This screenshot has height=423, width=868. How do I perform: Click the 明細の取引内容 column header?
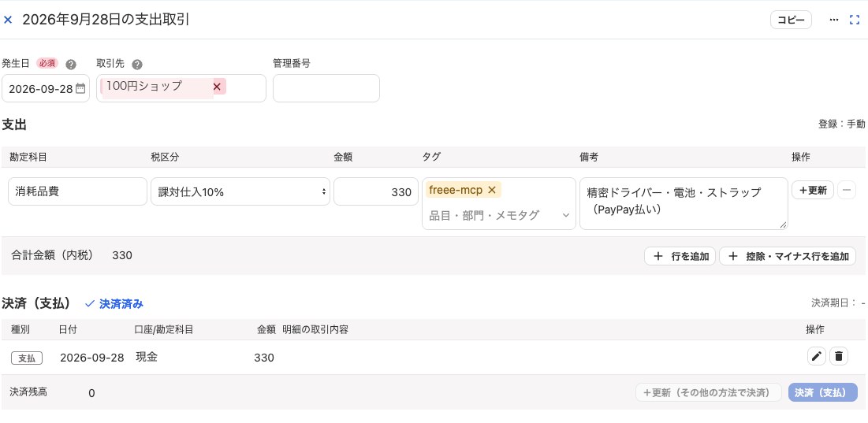coord(315,329)
